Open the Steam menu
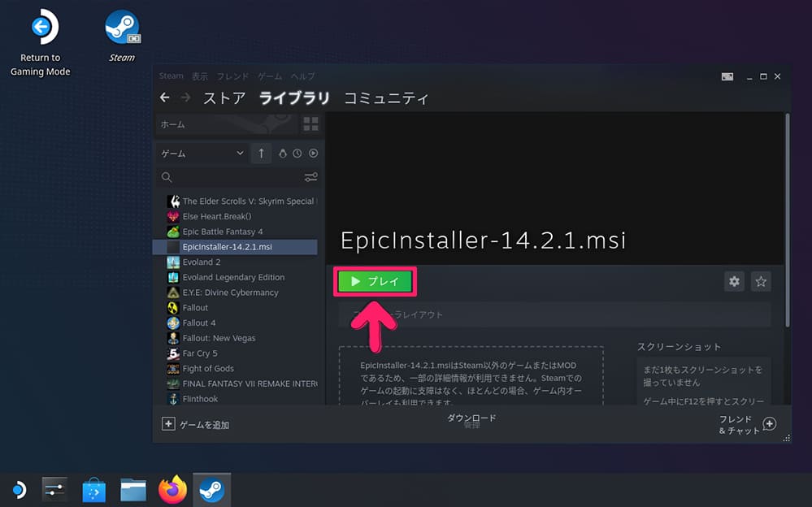This screenshot has height=507, width=812. click(x=171, y=76)
